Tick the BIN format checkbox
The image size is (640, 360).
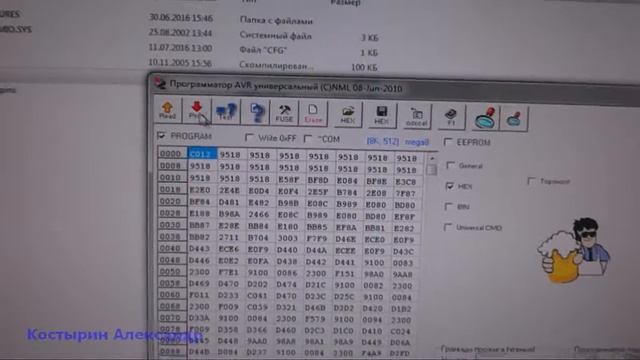(x=449, y=207)
